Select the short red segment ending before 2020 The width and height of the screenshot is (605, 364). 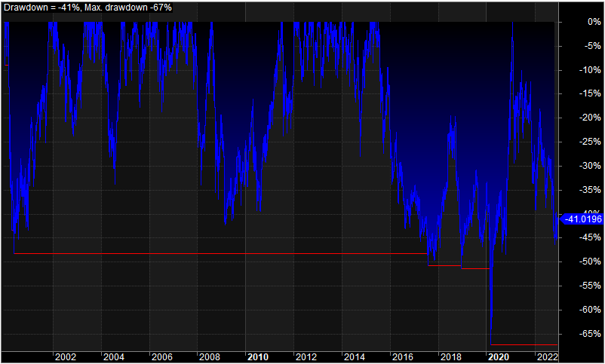475,268
